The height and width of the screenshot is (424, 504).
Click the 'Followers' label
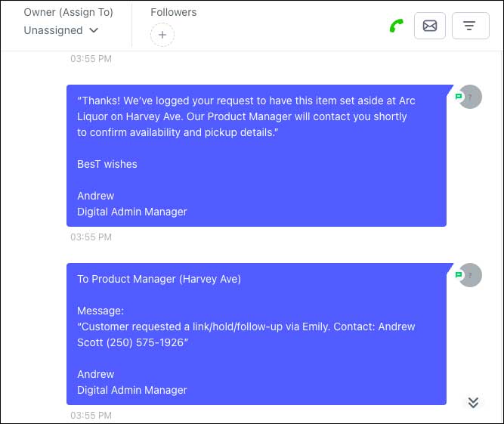click(x=174, y=12)
